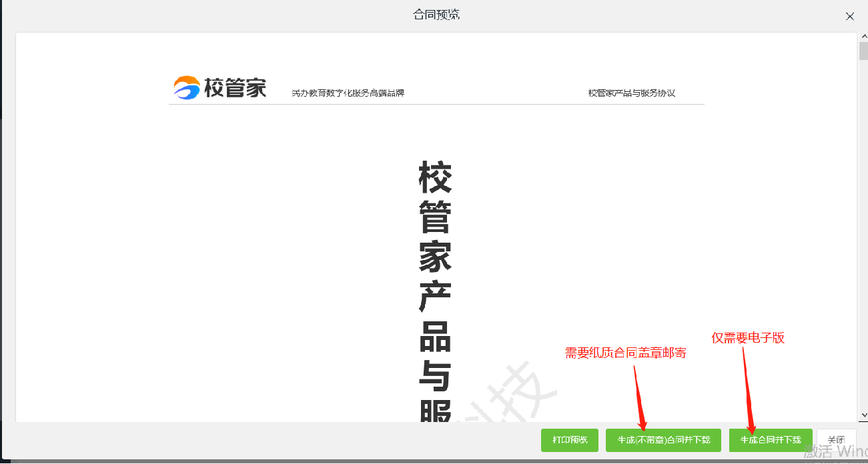Click the 合同预览 dialog title
This screenshot has width=868, height=464.
pyautogui.click(x=436, y=15)
